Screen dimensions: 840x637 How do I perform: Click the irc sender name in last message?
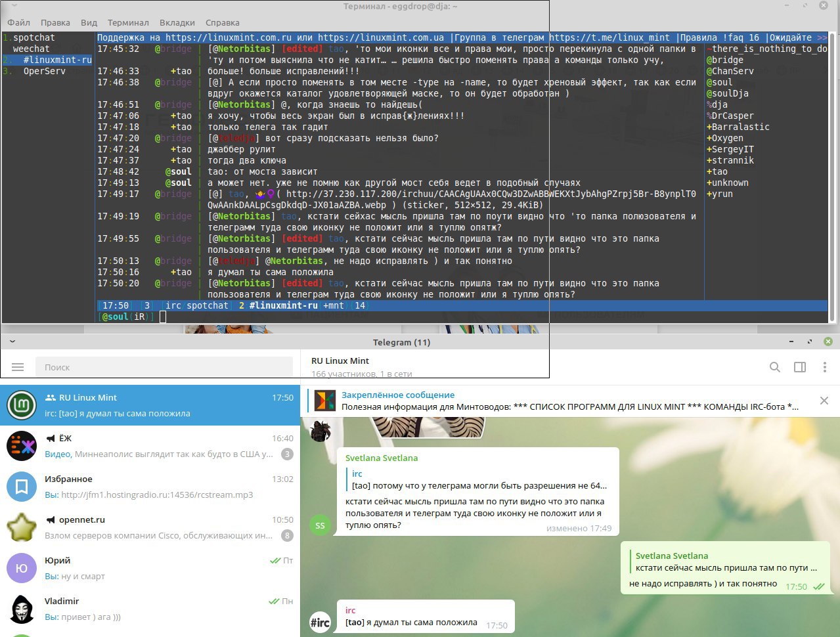click(x=350, y=610)
